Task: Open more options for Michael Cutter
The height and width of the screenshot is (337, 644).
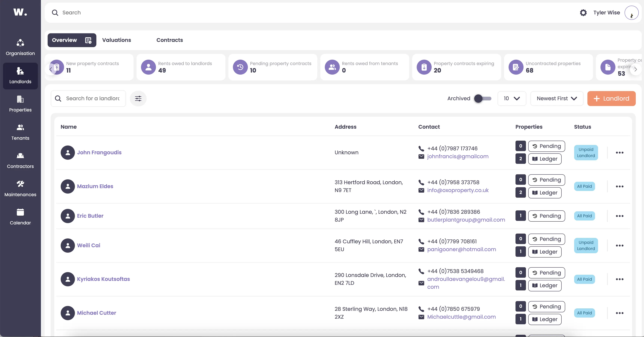Action: click(620, 313)
